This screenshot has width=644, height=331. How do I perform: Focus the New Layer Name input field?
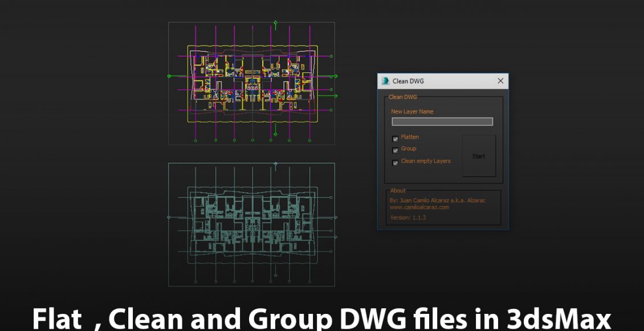click(x=442, y=122)
